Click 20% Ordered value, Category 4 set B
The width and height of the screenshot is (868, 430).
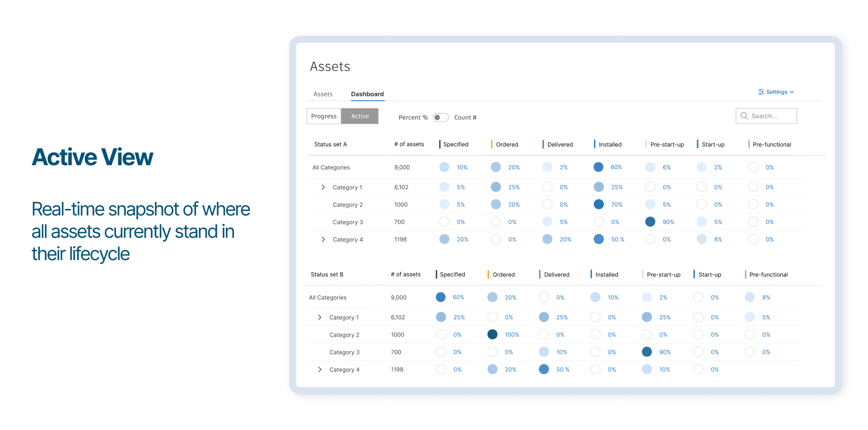coord(510,370)
